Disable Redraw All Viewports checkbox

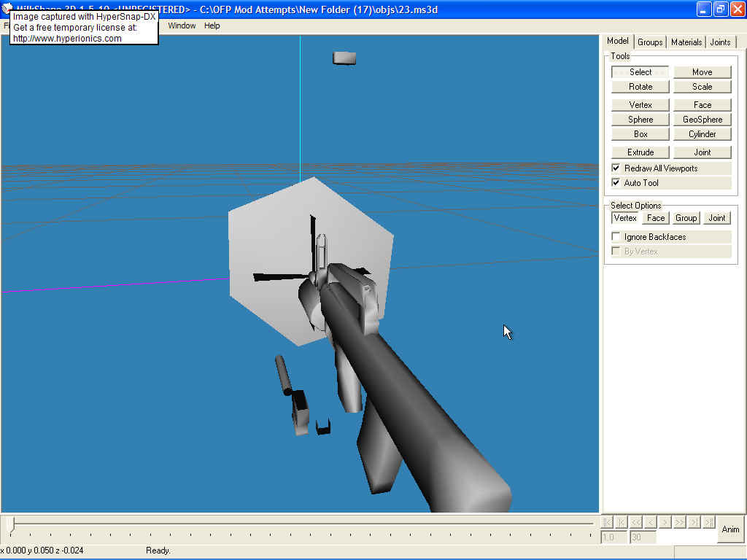coord(616,168)
